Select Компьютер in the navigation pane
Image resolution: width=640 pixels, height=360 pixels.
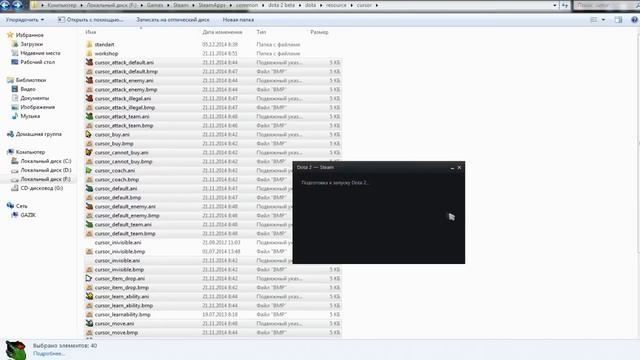point(30,152)
